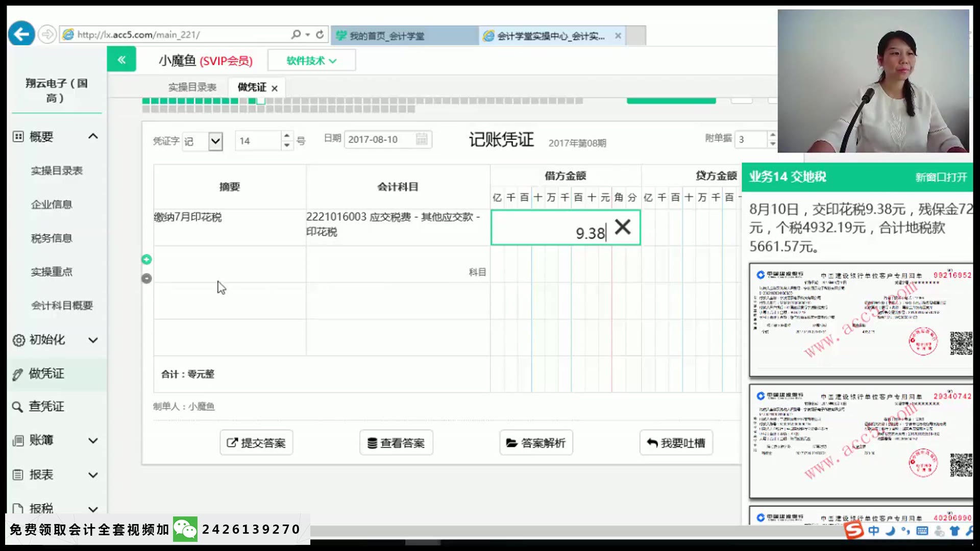Click the 概要 grid icon in sidebar

18,136
